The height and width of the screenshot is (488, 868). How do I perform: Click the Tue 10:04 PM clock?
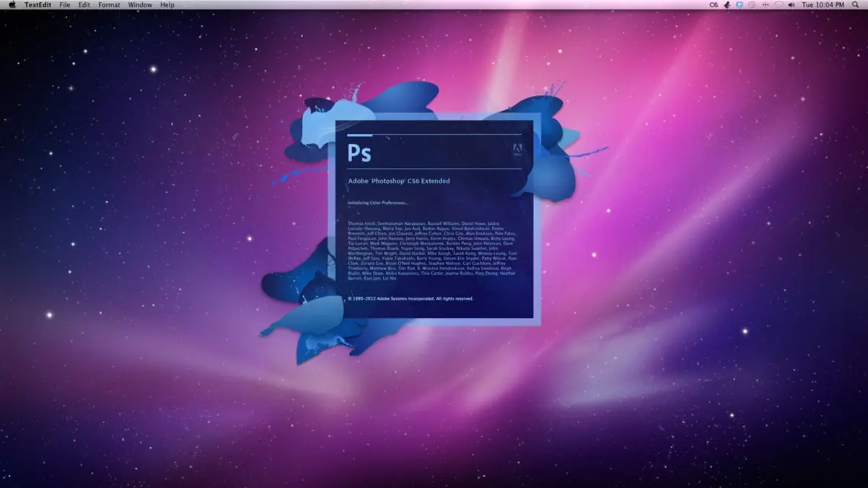pos(823,5)
